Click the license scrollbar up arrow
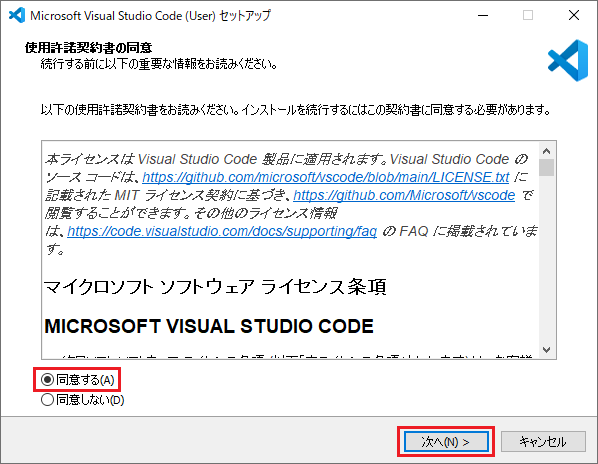The height and width of the screenshot is (464, 598). pyautogui.click(x=547, y=151)
